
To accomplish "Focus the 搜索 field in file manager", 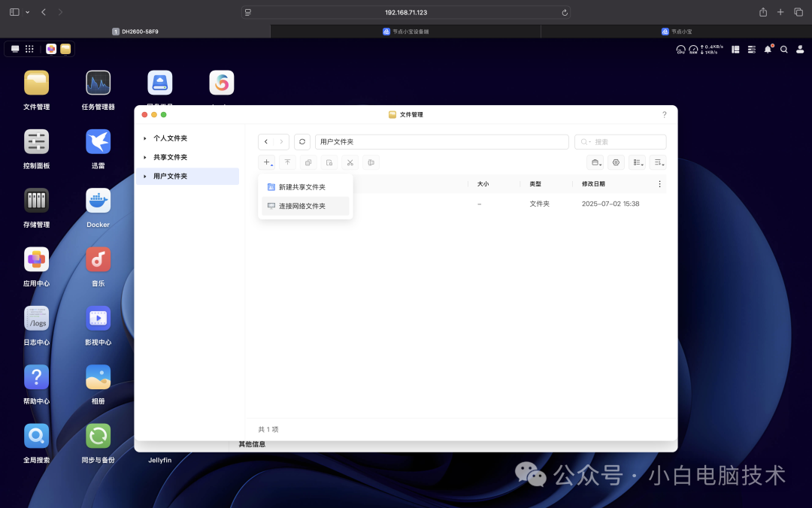I will pyautogui.click(x=620, y=142).
